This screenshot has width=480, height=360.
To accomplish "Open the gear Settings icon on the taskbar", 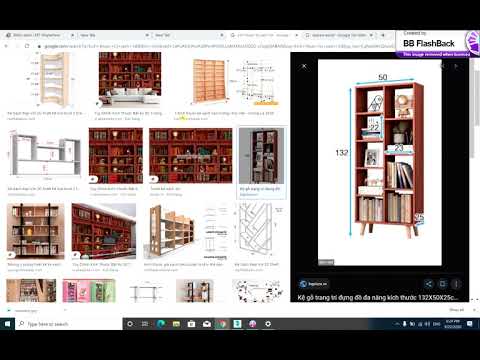I will (x=268, y=324).
